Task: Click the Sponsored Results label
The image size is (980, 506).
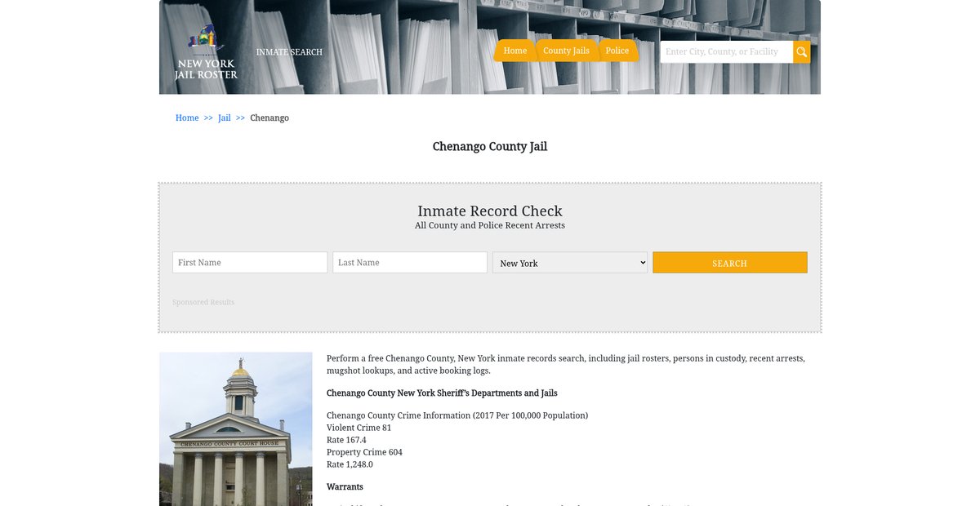Action: [x=203, y=303]
